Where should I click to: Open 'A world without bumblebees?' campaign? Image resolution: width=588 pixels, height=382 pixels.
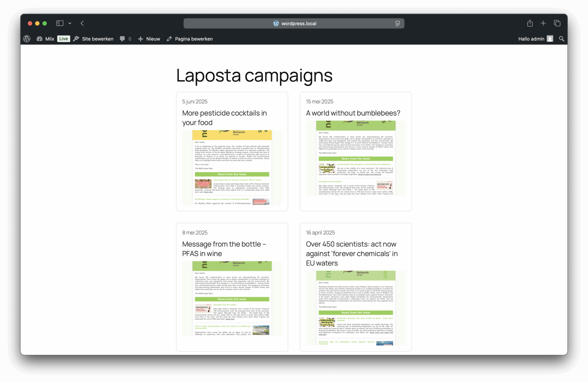(x=353, y=113)
